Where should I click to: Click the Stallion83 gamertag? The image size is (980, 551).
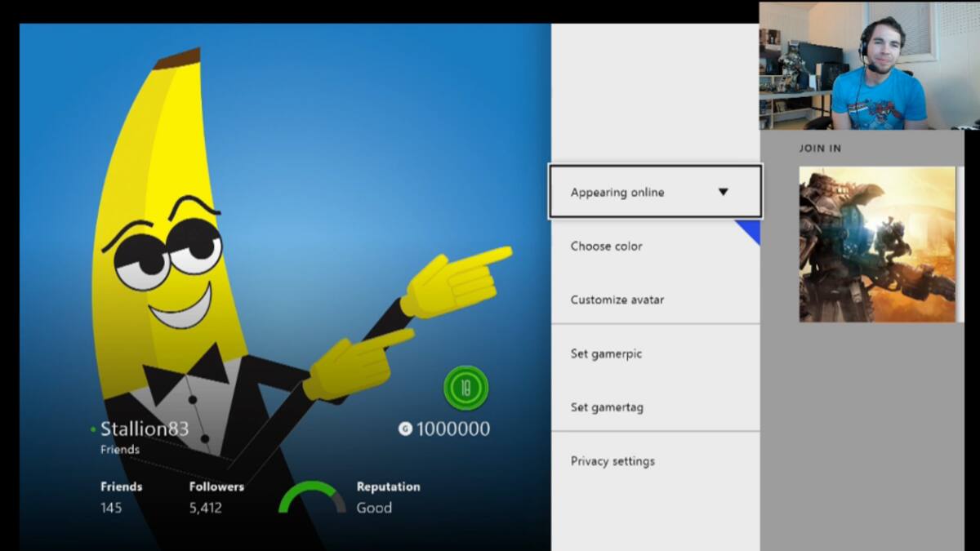pyautogui.click(x=145, y=429)
